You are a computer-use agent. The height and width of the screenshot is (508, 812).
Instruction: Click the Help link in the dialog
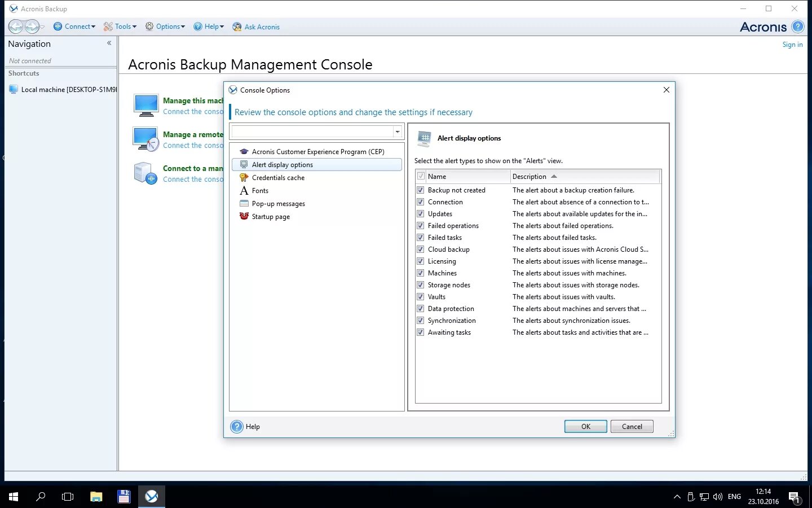[253, 427]
